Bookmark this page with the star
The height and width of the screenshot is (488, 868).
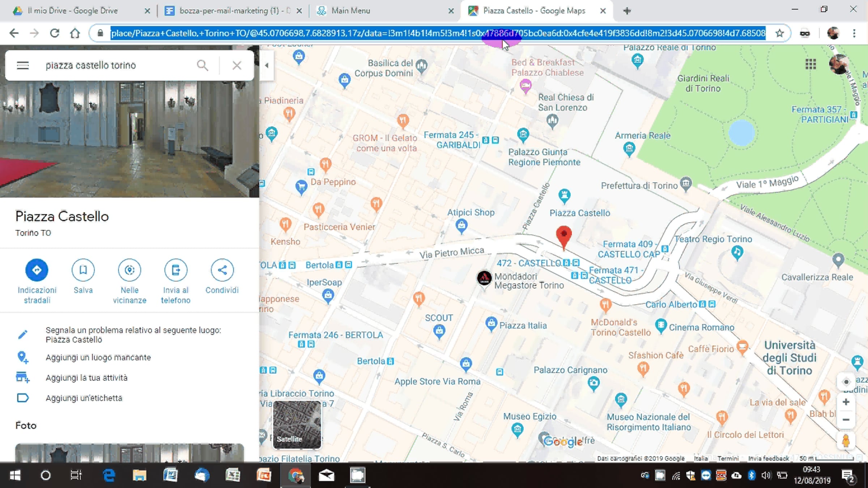(779, 33)
